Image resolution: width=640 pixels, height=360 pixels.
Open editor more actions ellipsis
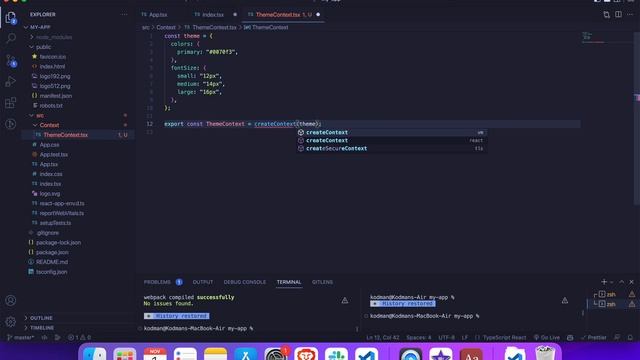[630, 14]
